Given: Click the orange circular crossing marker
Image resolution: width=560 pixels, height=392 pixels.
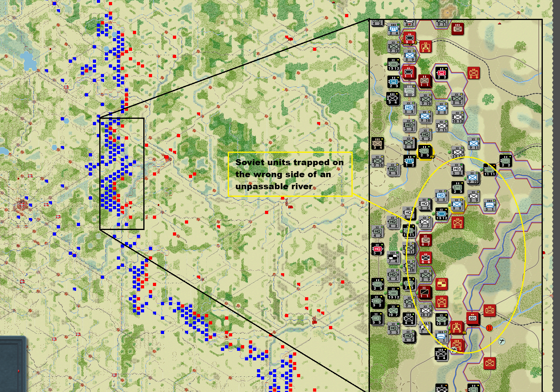Looking at the screenshot, I should tap(489, 328).
